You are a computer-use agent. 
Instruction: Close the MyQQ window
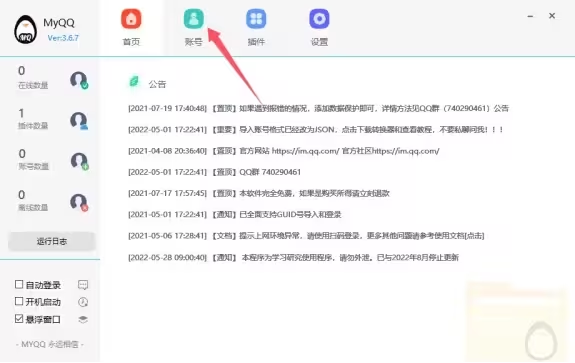click(x=552, y=16)
